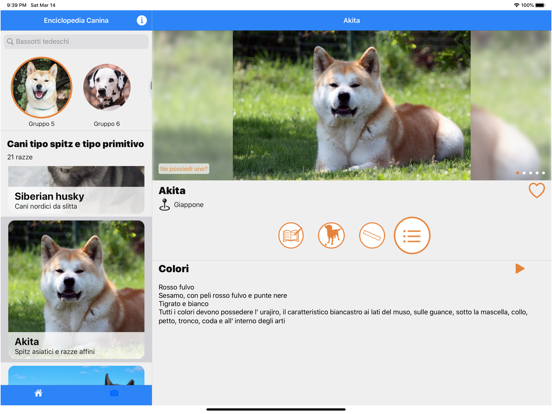Select the Gruppo 5 Shiba photo circle
552x414 pixels.
click(42, 87)
